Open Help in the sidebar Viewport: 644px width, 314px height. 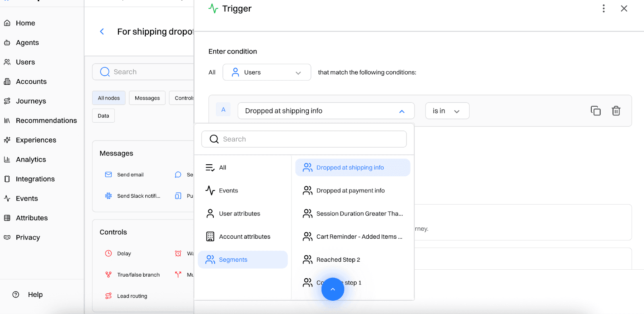coord(35,295)
